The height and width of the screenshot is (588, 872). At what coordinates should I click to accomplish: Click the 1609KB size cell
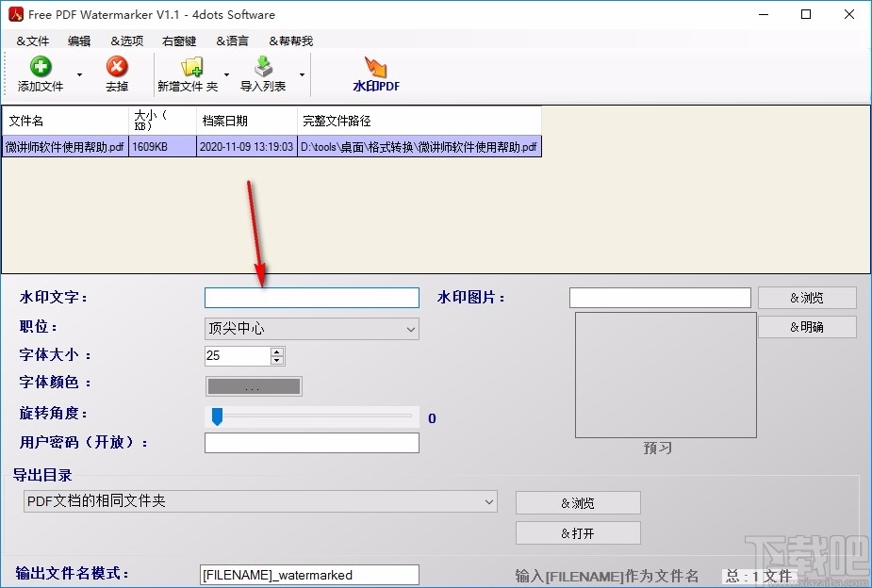pos(162,147)
